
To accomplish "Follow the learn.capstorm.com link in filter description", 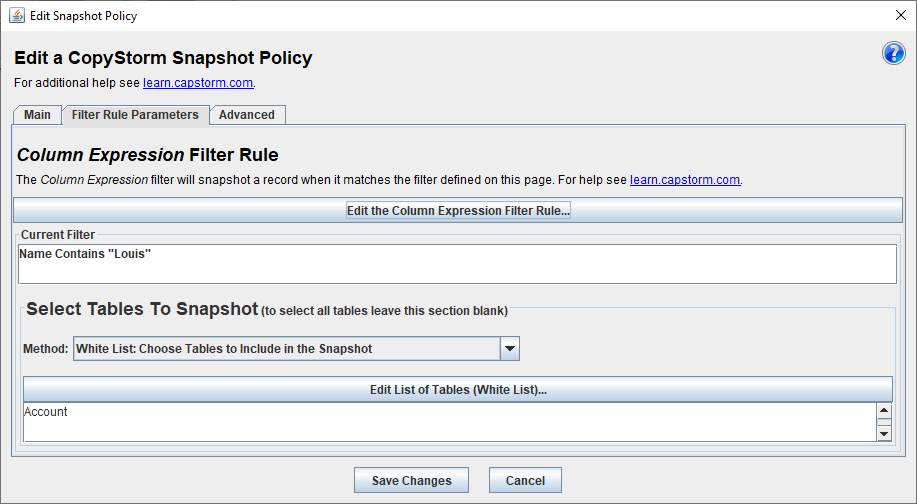I will pyautogui.click(x=685, y=180).
